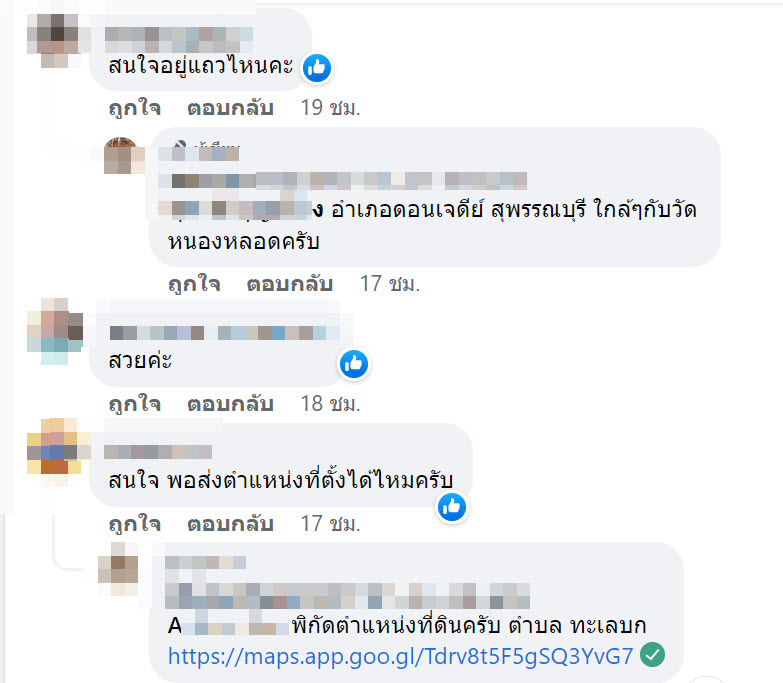Reply to the สวยค่ะ comment via ตอบกลับ

pyautogui.click(x=230, y=404)
